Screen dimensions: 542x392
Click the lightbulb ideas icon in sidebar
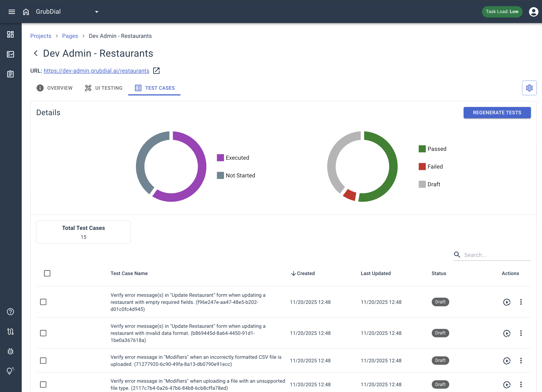pyautogui.click(x=10, y=371)
